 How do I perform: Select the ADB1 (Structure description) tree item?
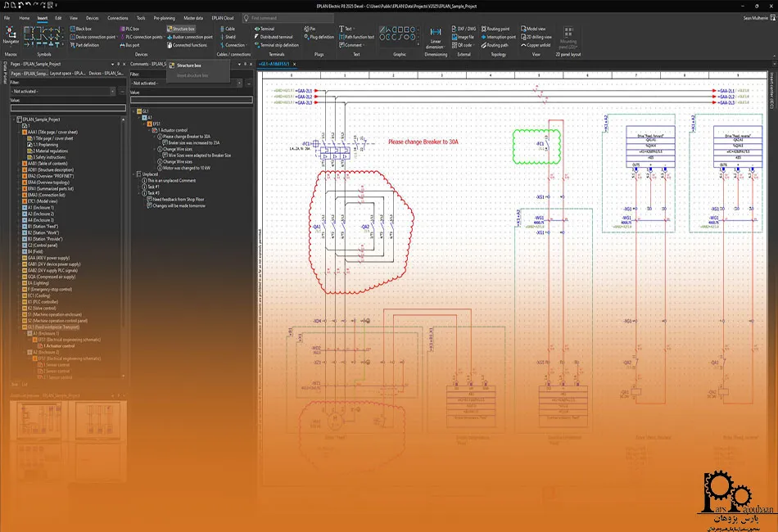click(50, 169)
